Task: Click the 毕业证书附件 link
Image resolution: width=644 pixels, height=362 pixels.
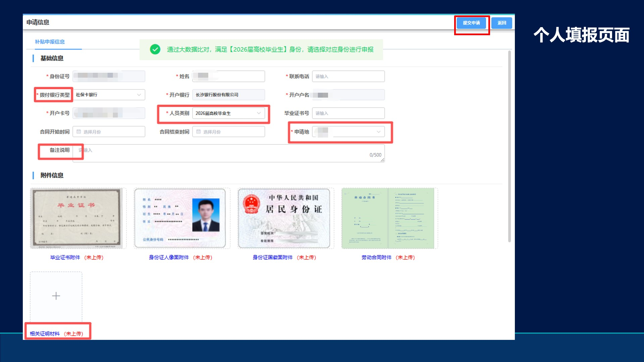Action: click(65, 257)
